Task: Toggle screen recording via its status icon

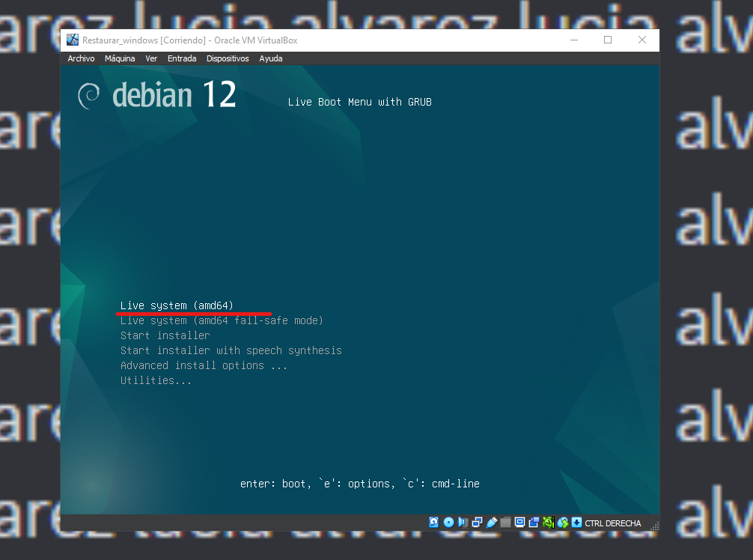Action: pyautogui.click(x=534, y=522)
